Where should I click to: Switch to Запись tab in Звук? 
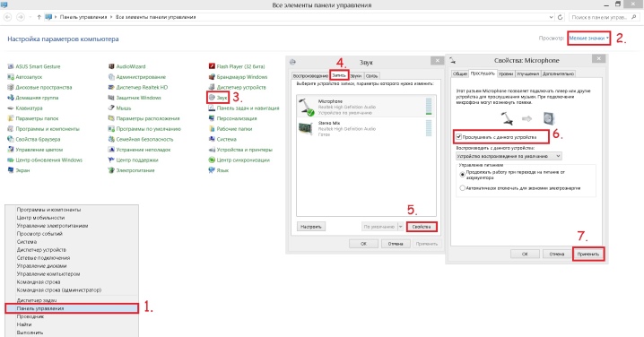pyautogui.click(x=339, y=75)
